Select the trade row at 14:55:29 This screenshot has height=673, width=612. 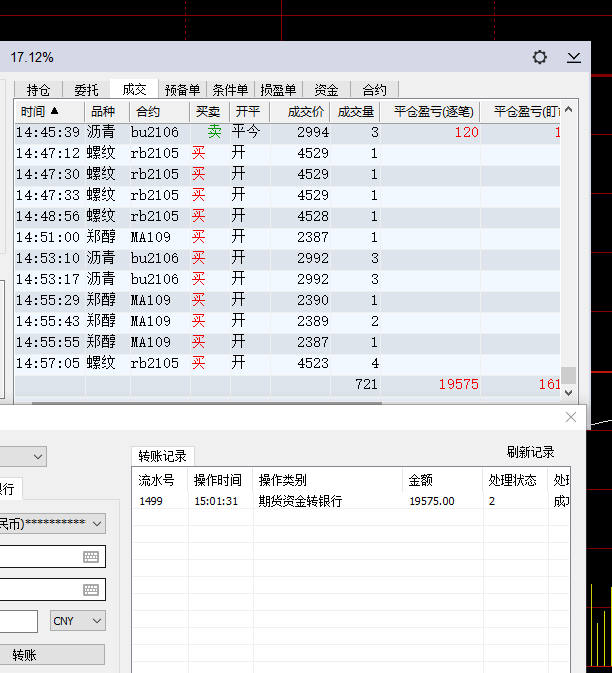pyautogui.click(x=288, y=300)
